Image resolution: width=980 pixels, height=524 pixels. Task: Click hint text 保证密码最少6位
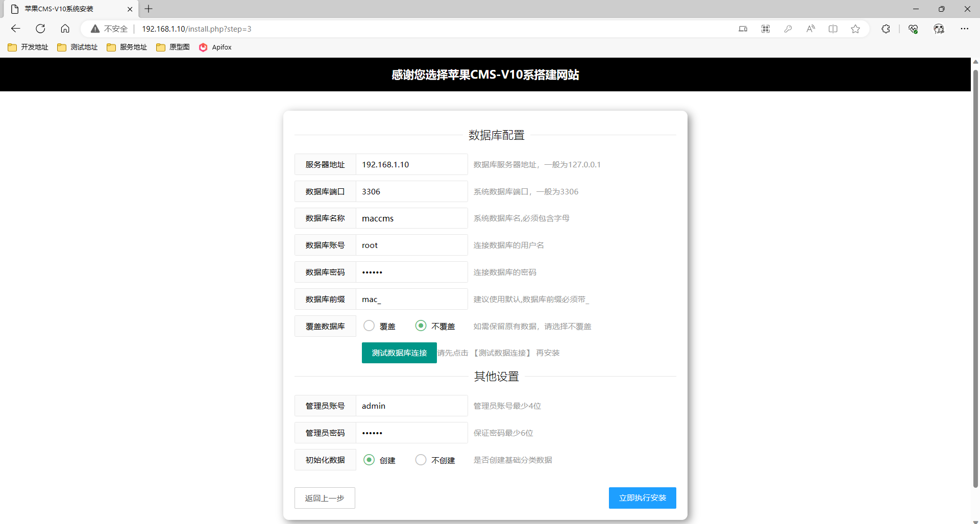(x=503, y=433)
